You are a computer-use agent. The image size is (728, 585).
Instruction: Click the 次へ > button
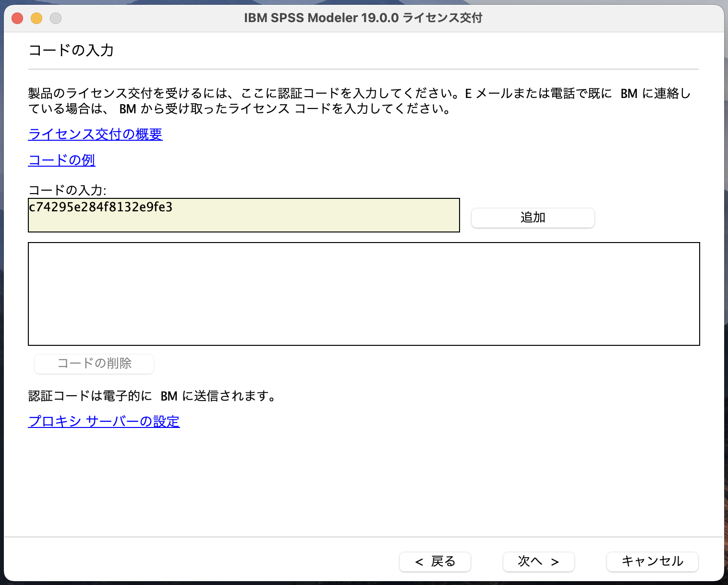(x=538, y=561)
